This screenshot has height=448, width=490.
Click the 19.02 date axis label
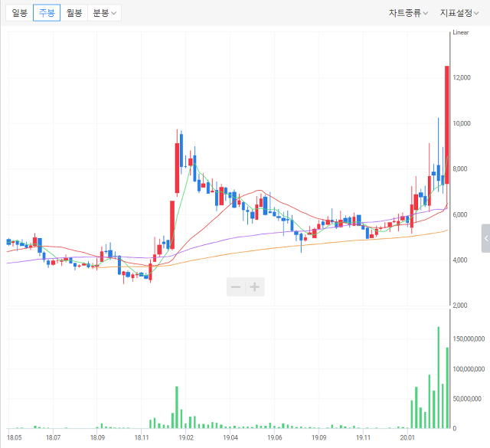[x=186, y=437]
